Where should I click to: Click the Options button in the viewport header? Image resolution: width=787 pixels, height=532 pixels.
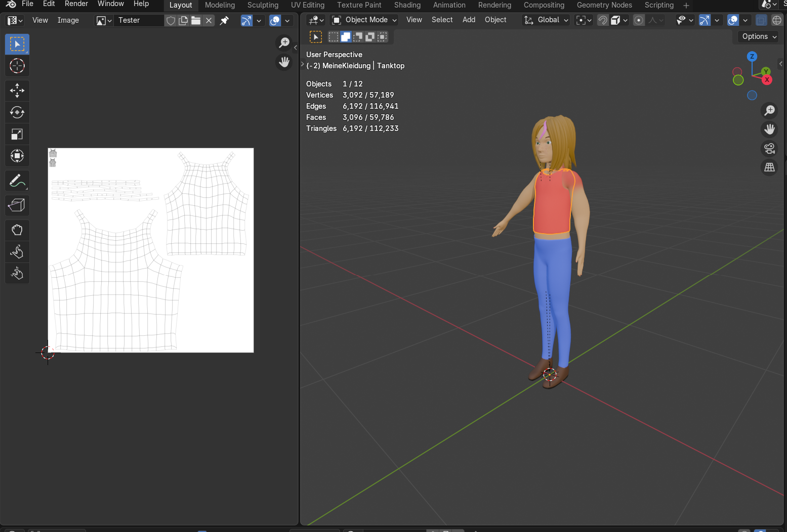coord(757,36)
